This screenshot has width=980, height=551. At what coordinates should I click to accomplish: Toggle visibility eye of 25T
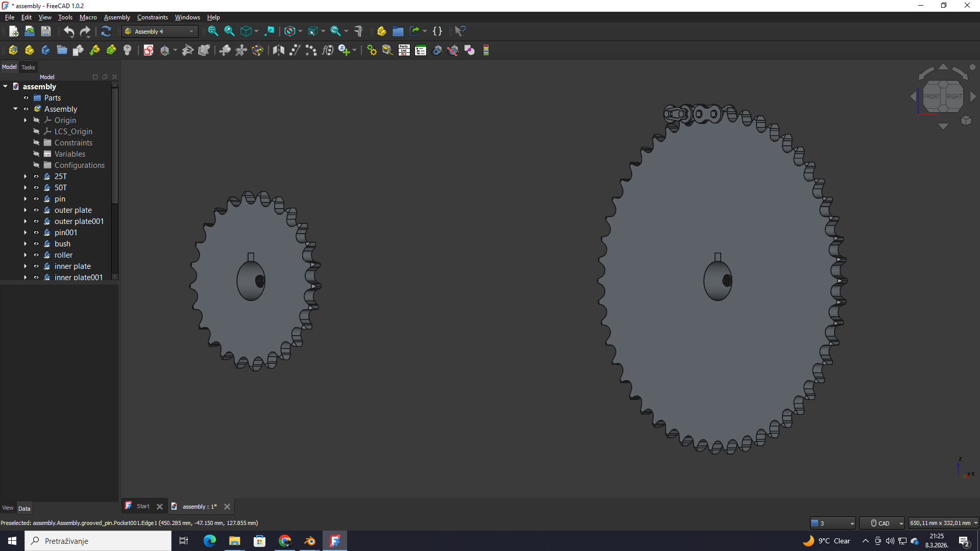36,177
